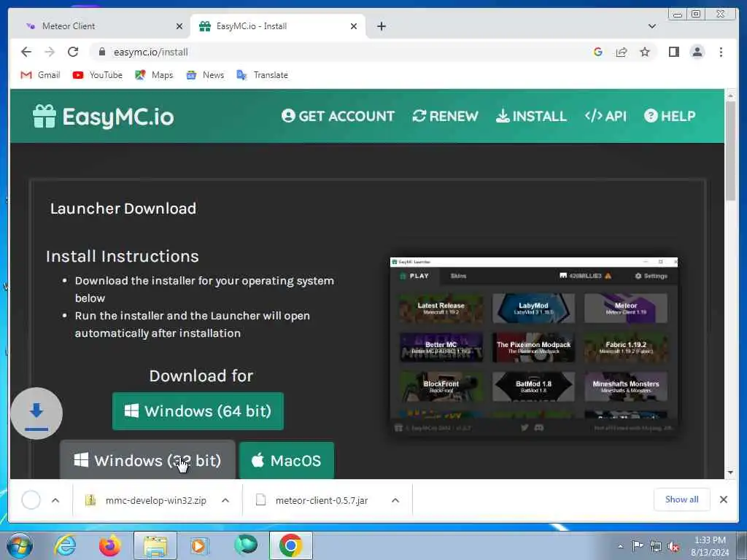Reload the easymc.io page
747x560 pixels.
click(73, 52)
